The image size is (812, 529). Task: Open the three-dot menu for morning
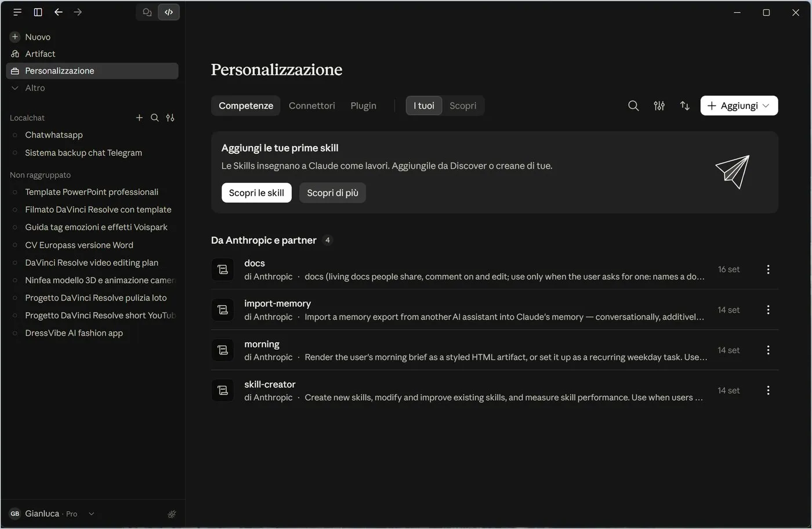768,350
